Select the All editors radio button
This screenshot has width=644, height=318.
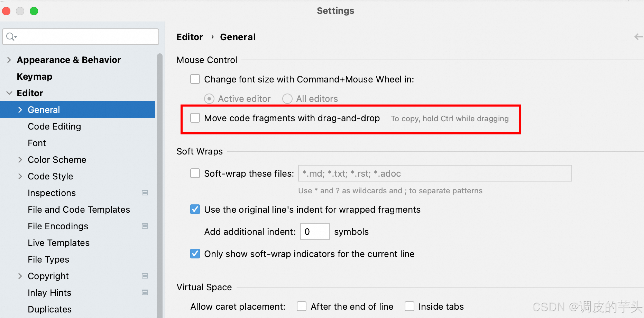tap(287, 99)
